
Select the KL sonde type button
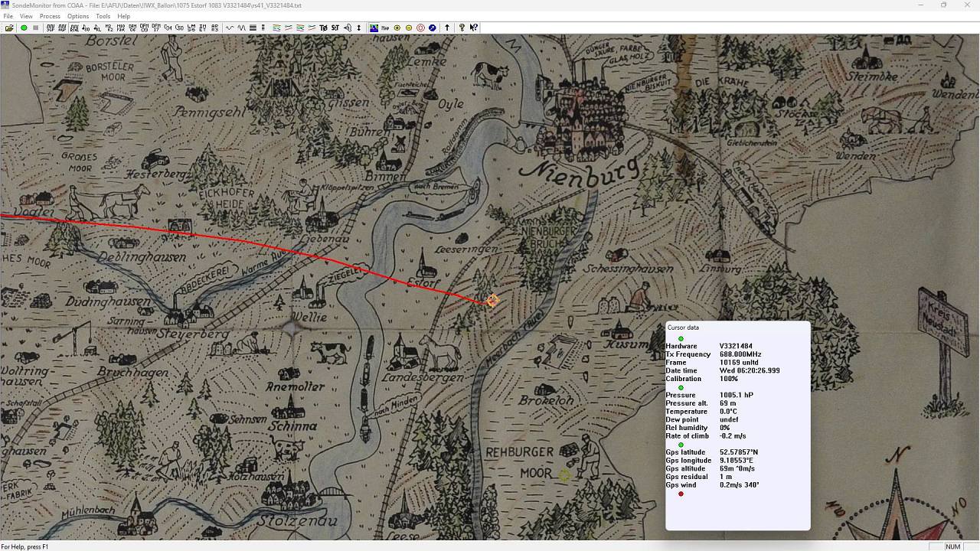point(97,28)
